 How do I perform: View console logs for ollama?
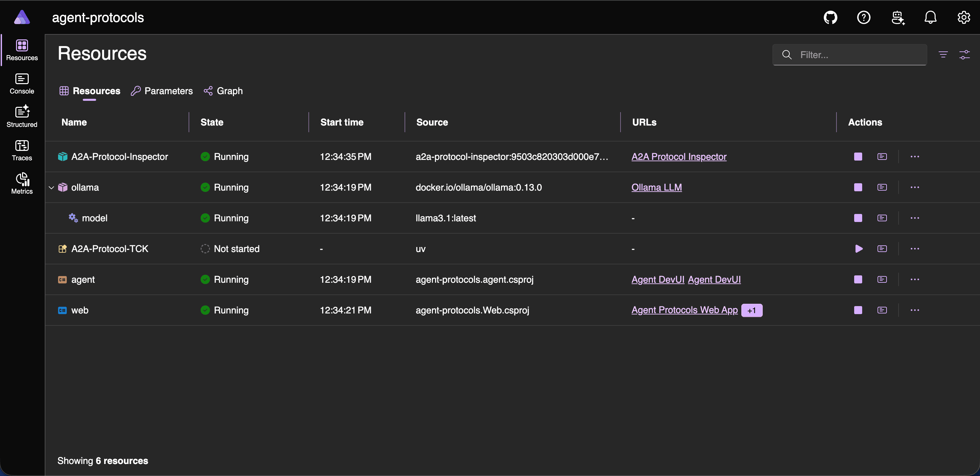[x=882, y=188]
